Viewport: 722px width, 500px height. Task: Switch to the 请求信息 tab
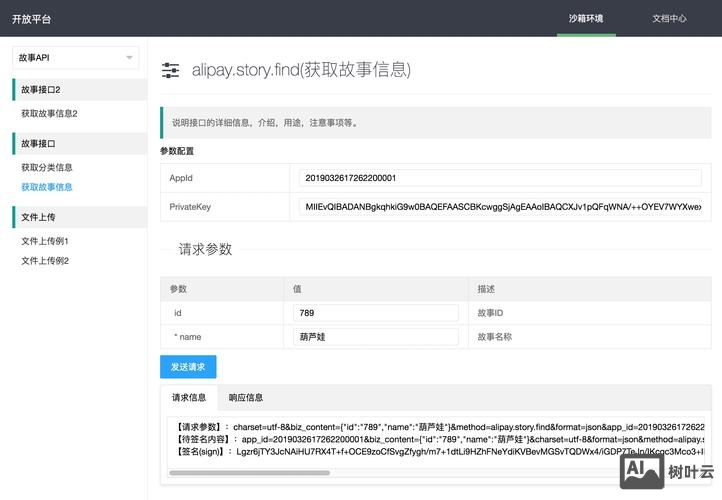tap(189, 397)
